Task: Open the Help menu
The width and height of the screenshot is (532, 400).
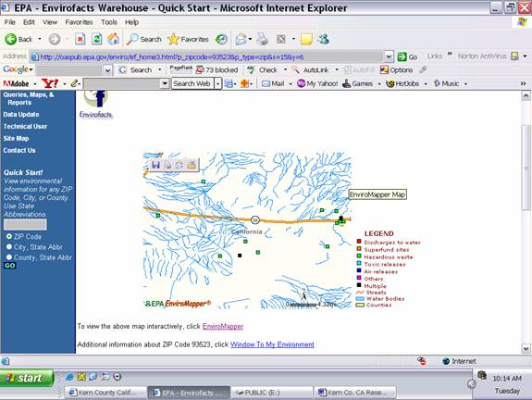Action: (131, 22)
